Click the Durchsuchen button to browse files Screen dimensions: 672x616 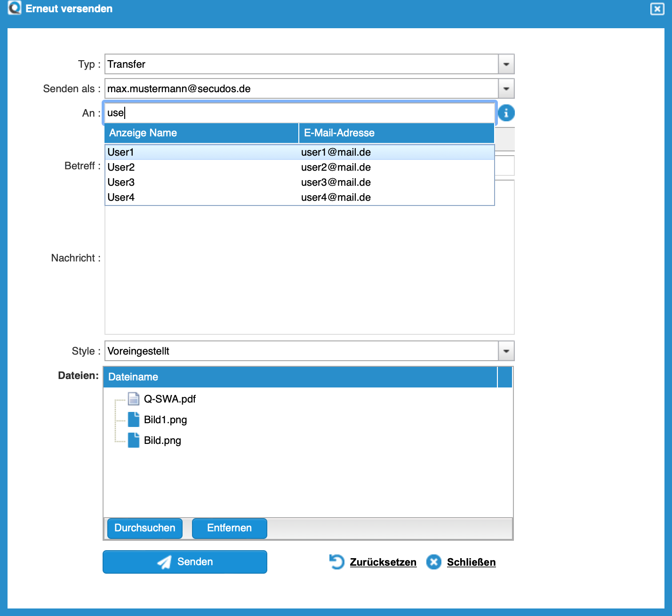(145, 528)
